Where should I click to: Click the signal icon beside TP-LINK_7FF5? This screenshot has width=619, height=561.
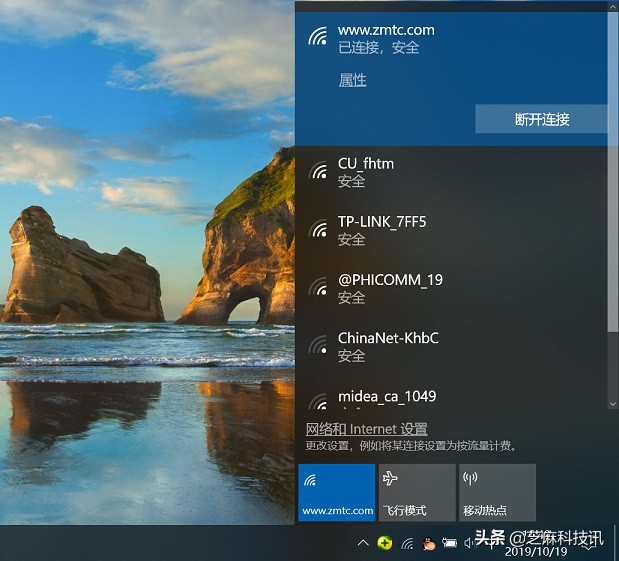(318, 228)
